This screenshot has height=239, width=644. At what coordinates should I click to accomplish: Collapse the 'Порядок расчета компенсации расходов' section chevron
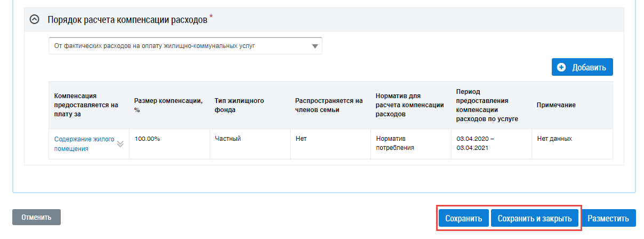click(35, 19)
